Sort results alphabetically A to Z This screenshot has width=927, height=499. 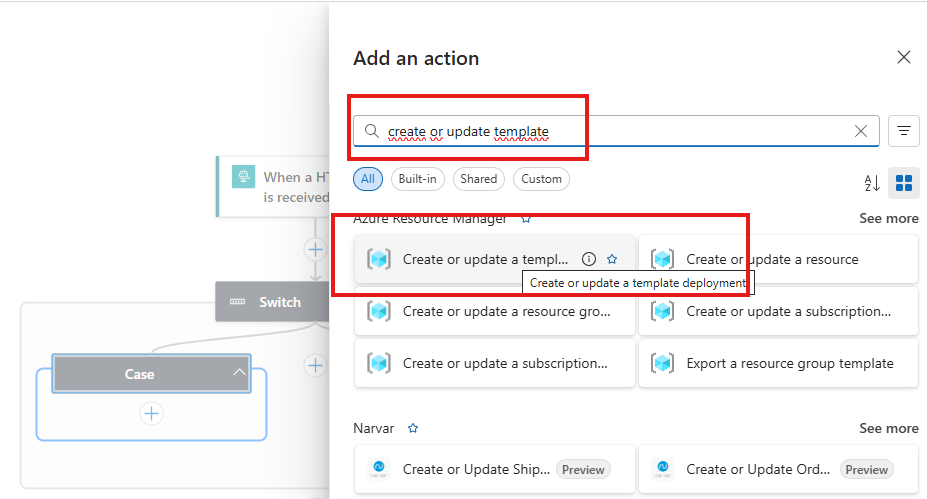[x=872, y=183]
